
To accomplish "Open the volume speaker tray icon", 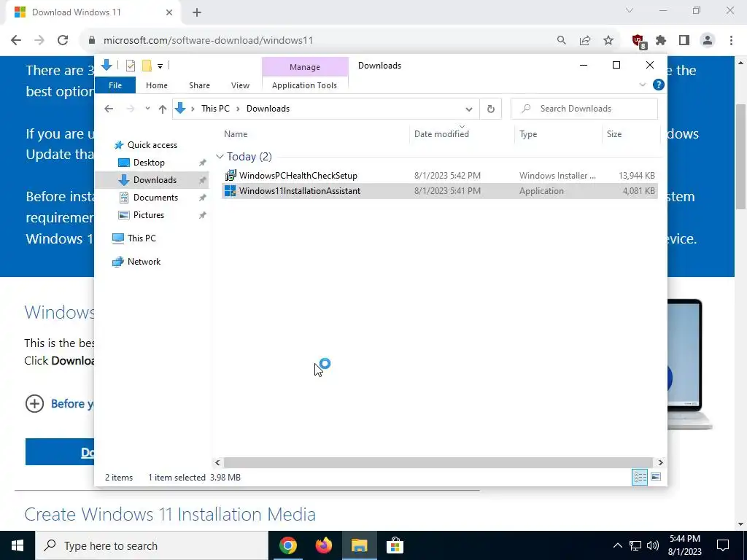I will pos(653,545).
